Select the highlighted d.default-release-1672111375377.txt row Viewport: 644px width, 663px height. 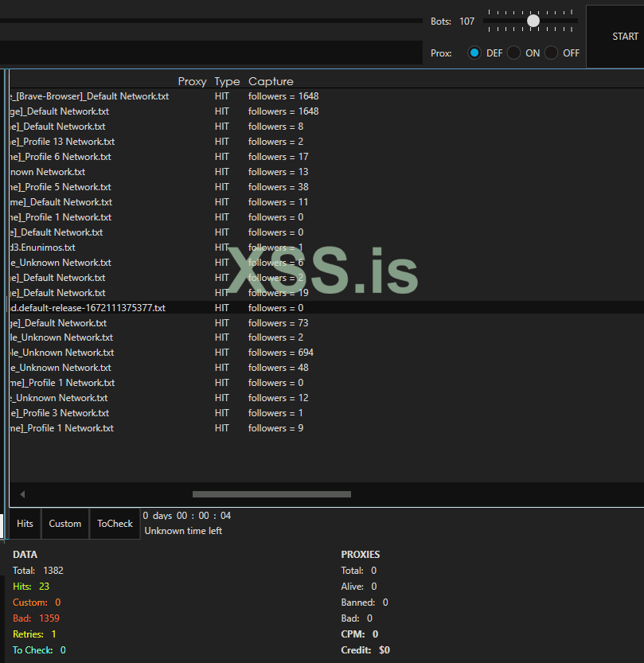point(119,307)
